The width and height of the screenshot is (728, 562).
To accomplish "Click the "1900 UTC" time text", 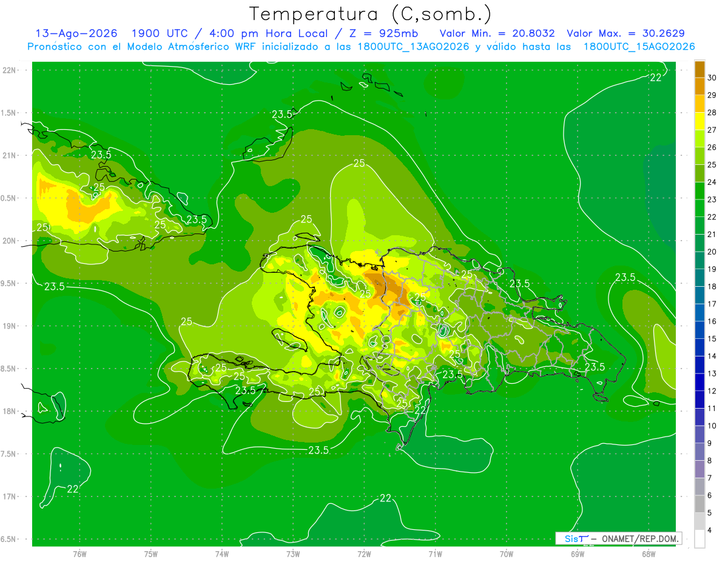I will 161,33.
